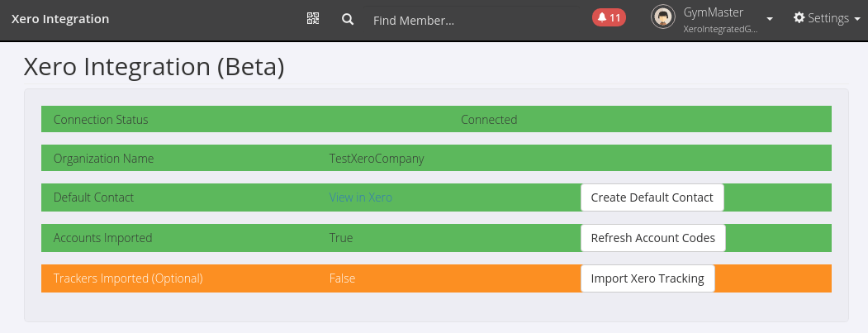Click the Trackers Imported (Optional) label
The image size is (868, 333).
(x=128, y=278)
